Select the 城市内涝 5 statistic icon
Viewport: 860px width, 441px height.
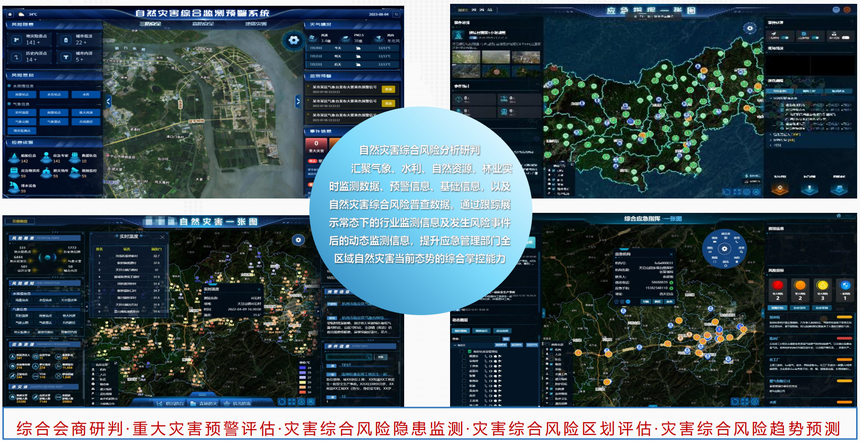(65, 57)
